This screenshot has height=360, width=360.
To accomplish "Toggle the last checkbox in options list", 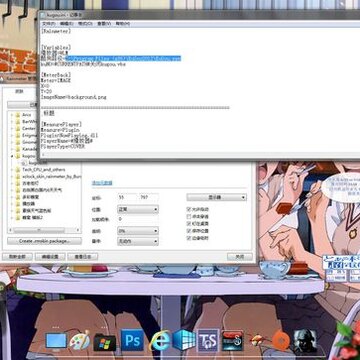I will 189,238.
